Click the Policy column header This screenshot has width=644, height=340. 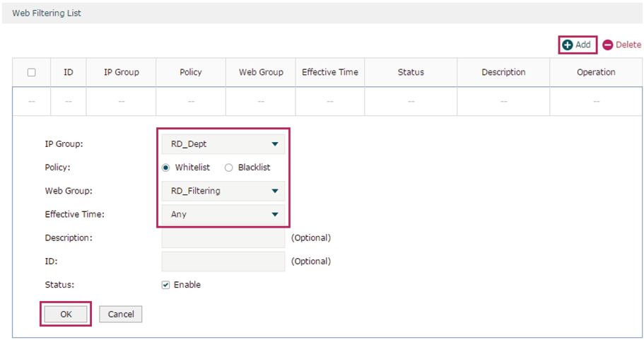click(191, 72)
